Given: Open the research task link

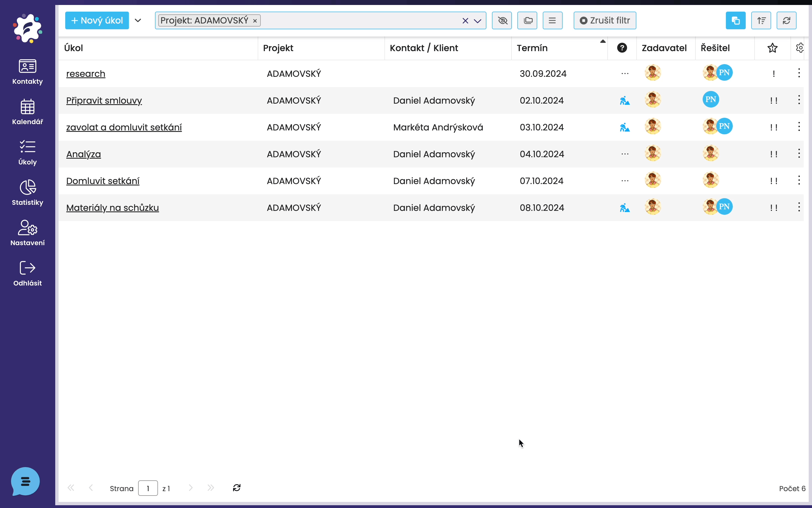Looking at the screenshot, I should coord(86,74).
